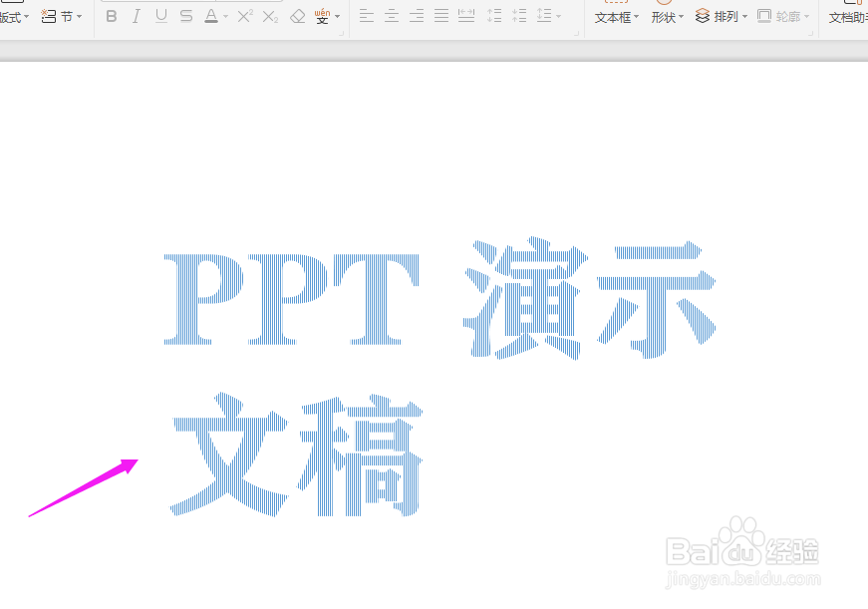This screenshot has width=868, height=609.
Task: Clear formatting with the eraser icon
Action: point(296,15)
